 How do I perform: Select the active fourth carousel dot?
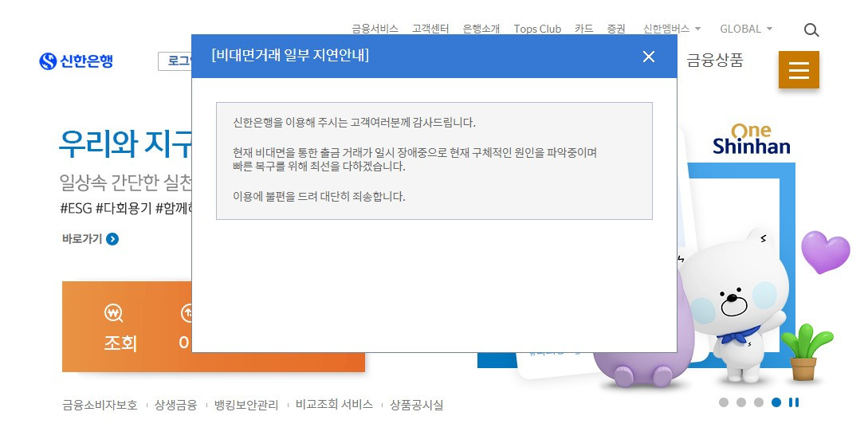[776, 402]
